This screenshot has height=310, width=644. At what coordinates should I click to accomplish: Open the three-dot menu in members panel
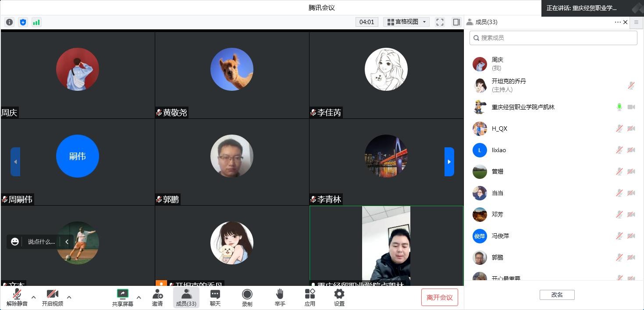click(x=617, y=22)
